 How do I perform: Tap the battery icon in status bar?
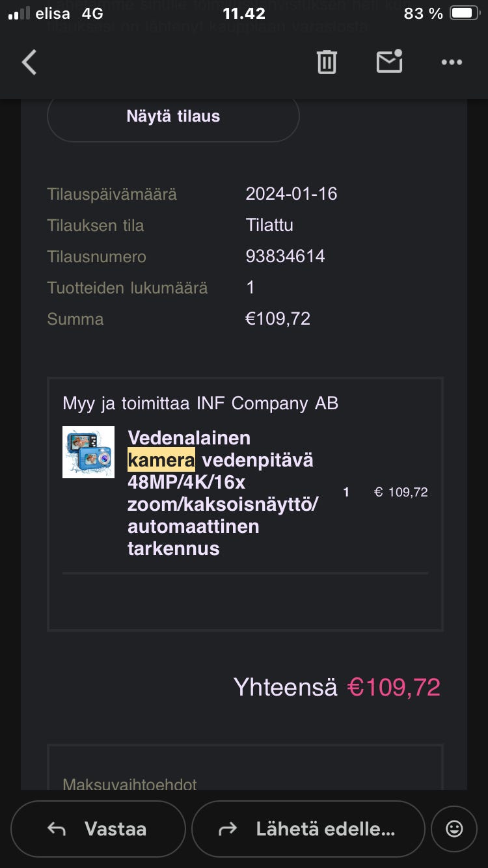[x=465, y=14]
